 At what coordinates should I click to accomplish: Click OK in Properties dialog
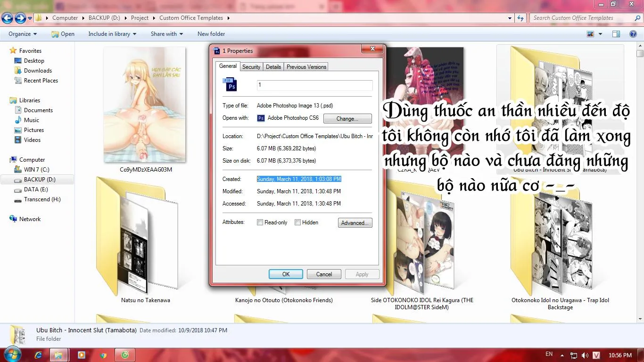click(286, 274)
